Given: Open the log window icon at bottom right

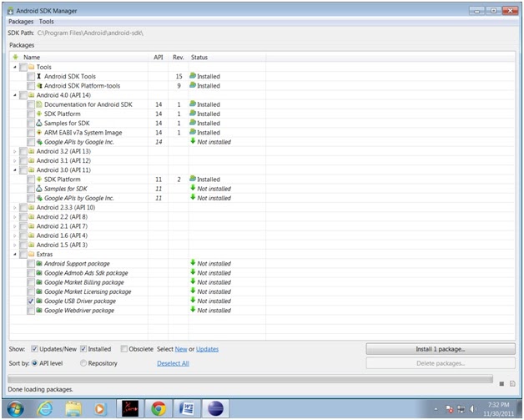Looking at the screenshot, I should (512, 383).
